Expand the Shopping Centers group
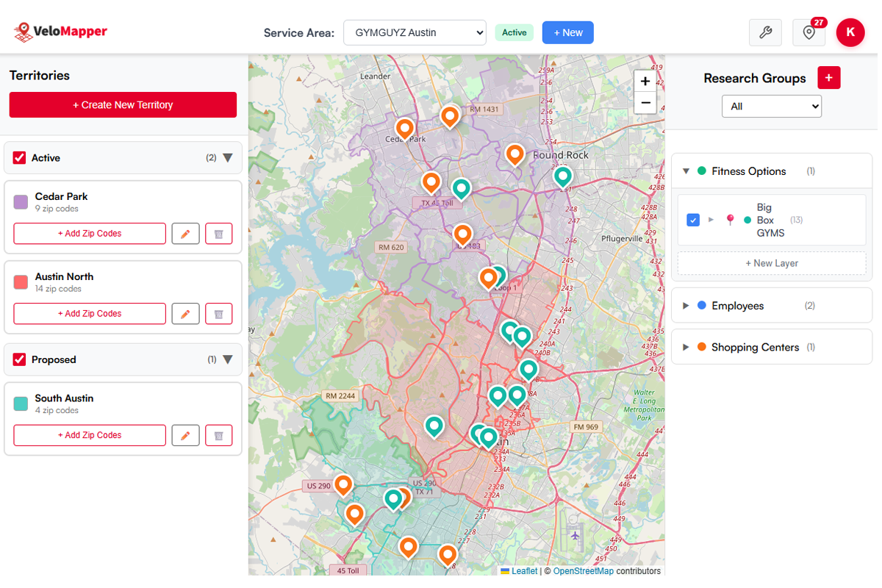882x588 pixels. coord(686,347)
